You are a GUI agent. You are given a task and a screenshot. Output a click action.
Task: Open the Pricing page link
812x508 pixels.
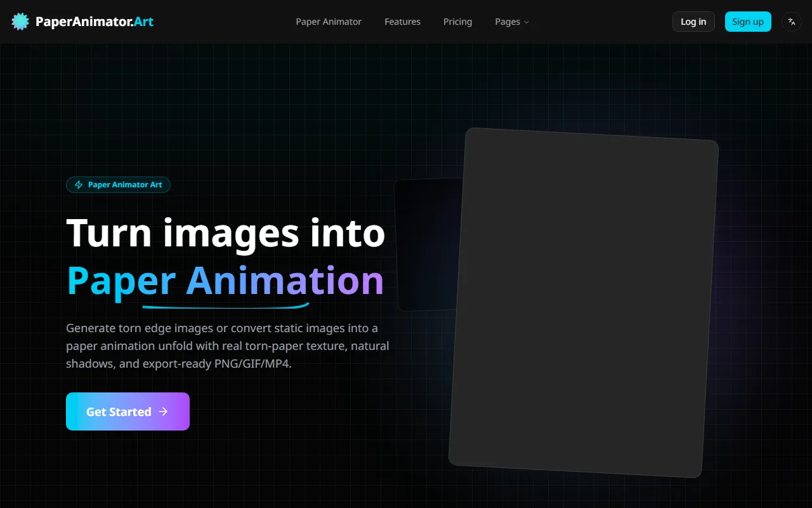pos(457,22)
